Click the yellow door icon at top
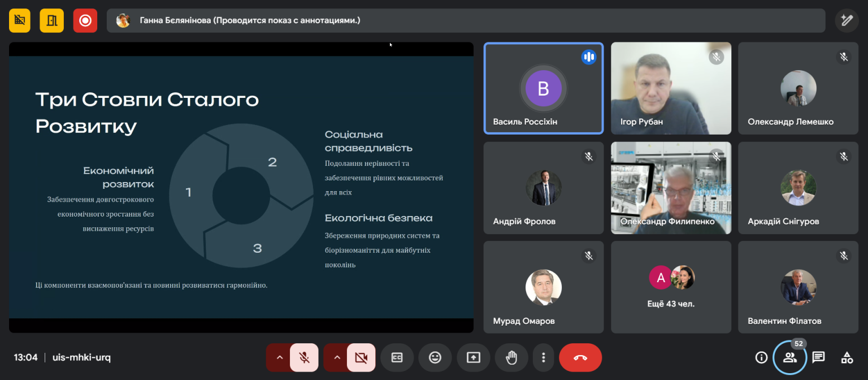Viewport: 868px width, 380px height. point(51,21)
